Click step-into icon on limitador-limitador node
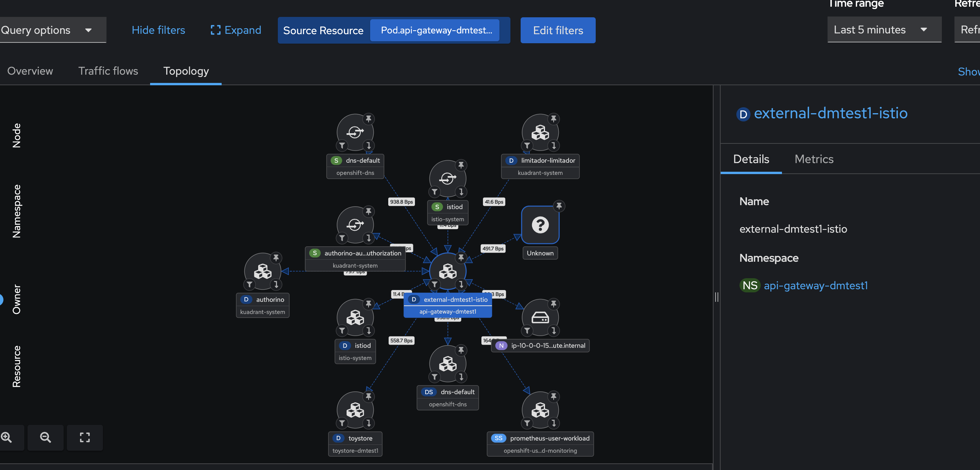Screen dimensions: 980x470 554,146
